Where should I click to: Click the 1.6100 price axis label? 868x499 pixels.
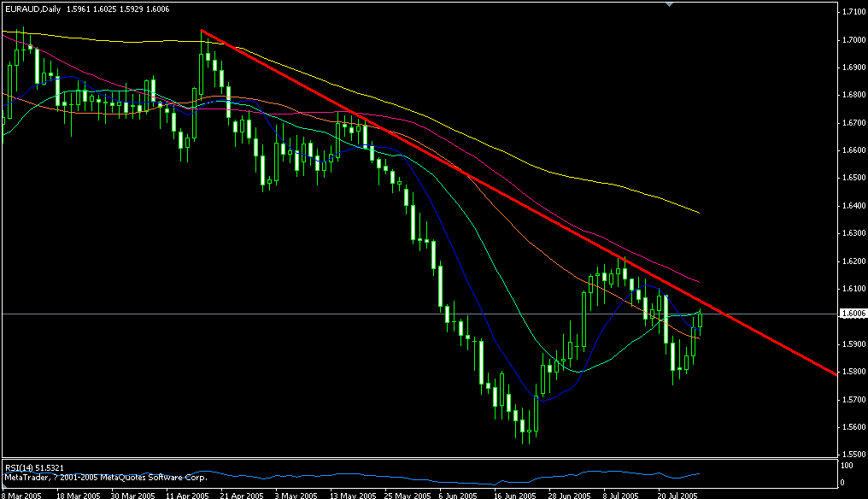coord(853,289)
